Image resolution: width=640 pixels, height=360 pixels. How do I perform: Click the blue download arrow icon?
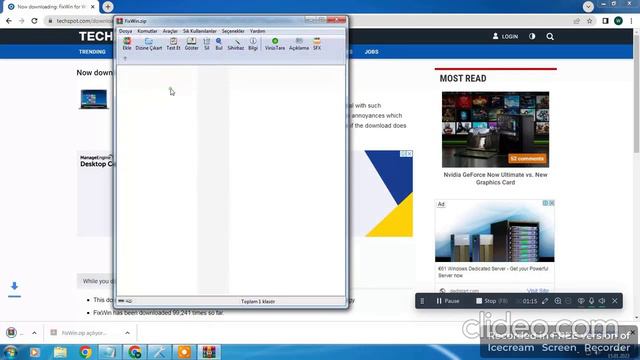[x=14, y=288]
